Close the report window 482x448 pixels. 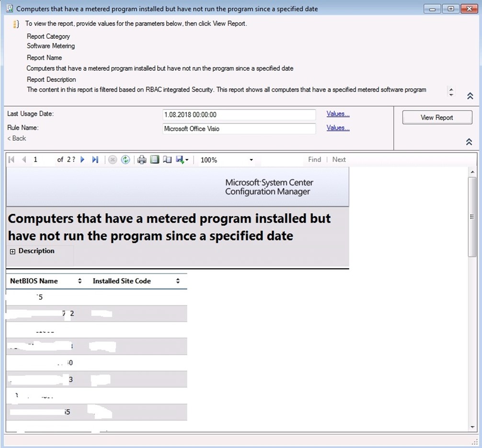pos(469,9)
